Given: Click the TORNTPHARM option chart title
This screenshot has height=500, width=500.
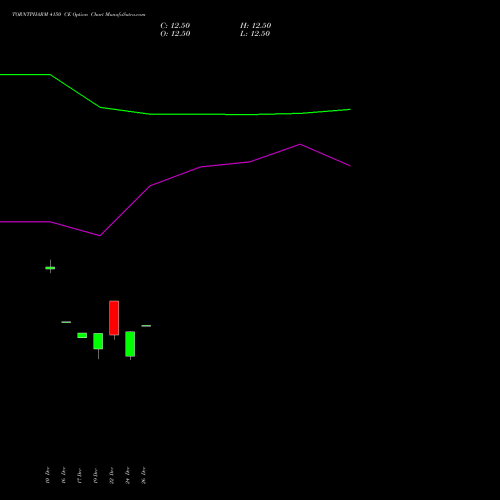Looking at the screenshot, I should [79, 14].
